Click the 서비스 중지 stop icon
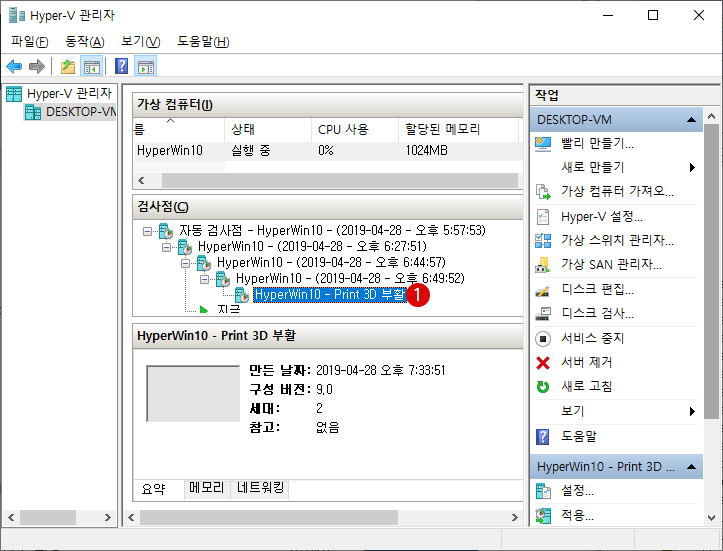 click(x=543, y=338)
